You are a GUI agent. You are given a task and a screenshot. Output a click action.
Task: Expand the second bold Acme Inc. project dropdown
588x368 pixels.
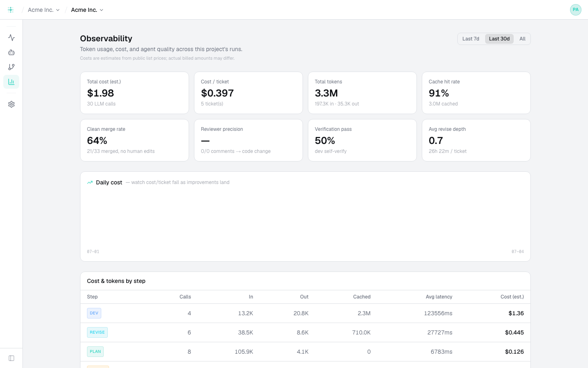coord(87,10)
